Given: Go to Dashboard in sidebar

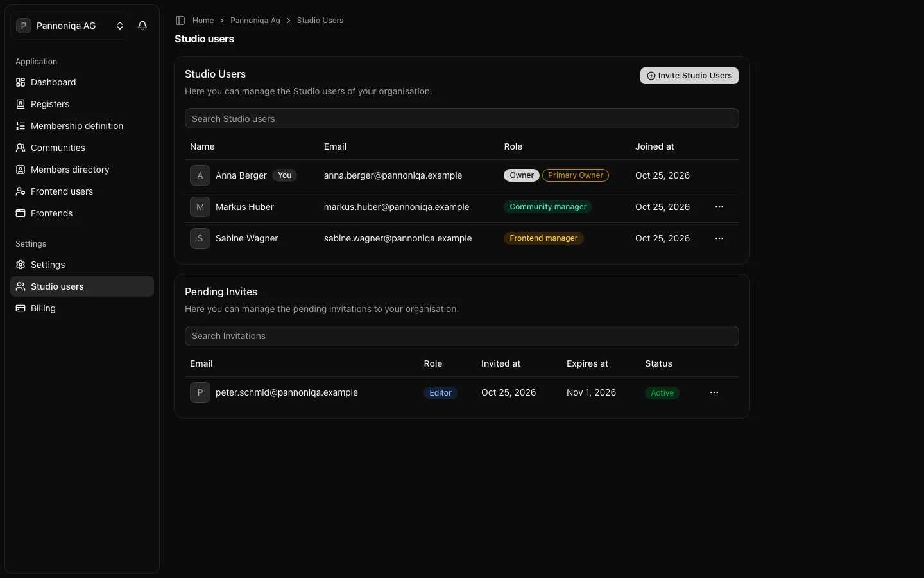Looking at the screenshot, I should click(x=82, y=82).
